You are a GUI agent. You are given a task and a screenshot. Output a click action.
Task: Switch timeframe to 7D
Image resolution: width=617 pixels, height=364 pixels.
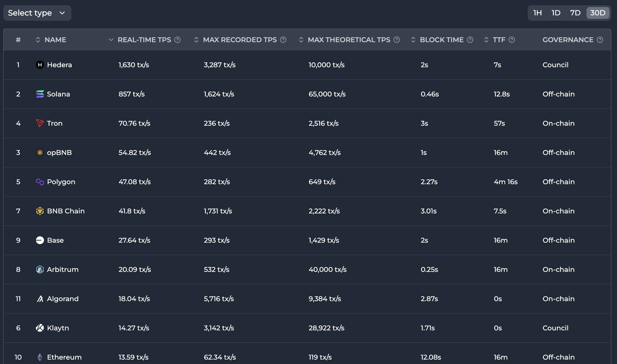(x=575, y=13)
